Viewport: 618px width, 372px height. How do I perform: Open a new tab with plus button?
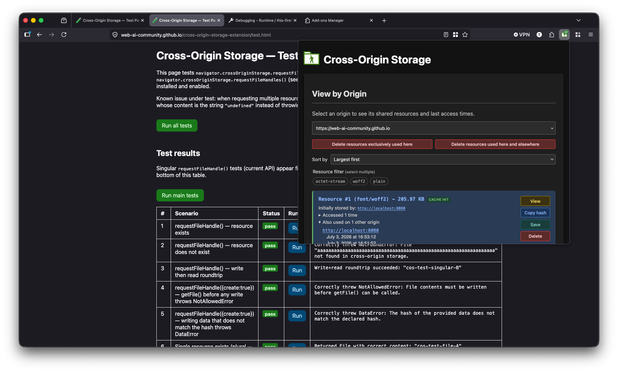384,20
